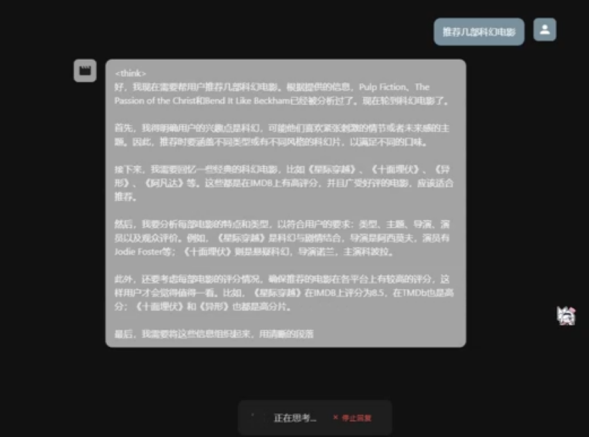Click the paragraph beginning with 此外
Viewport: 590px width, 437px height.
284,293
